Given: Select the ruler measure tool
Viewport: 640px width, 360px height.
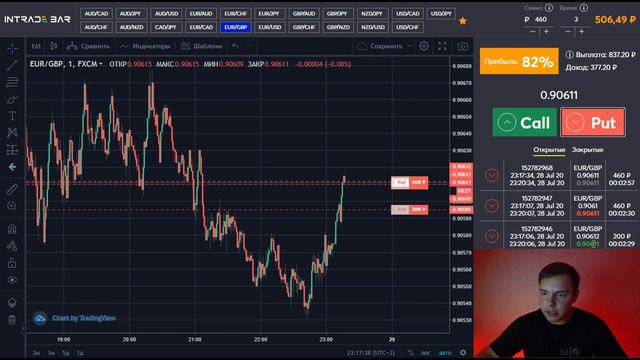Looking at the screenshot, I should pos(12,189).
